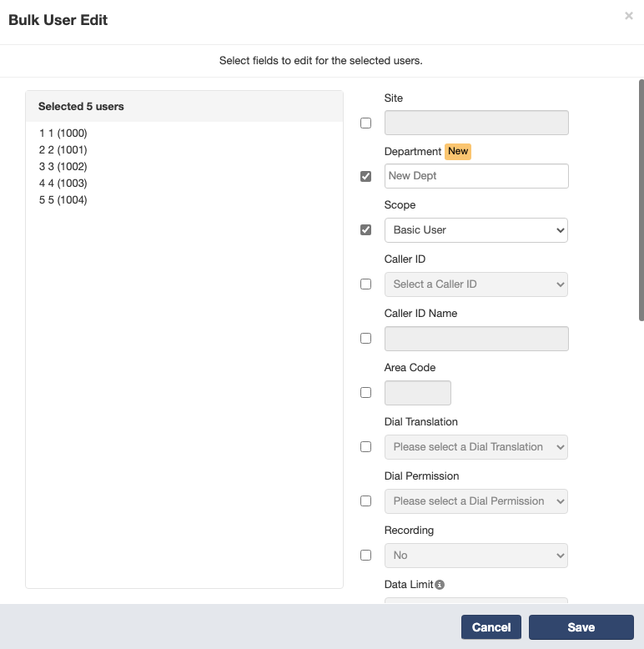Click the dialog's vertical scrollbar

641,200
